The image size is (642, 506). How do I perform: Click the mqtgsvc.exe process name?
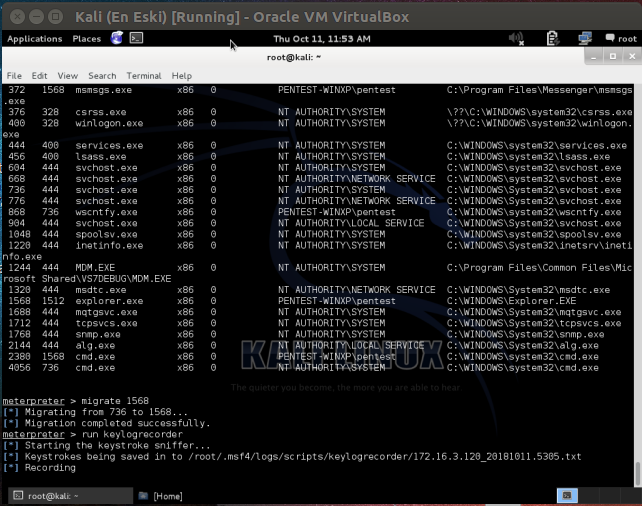click(106, 312)
